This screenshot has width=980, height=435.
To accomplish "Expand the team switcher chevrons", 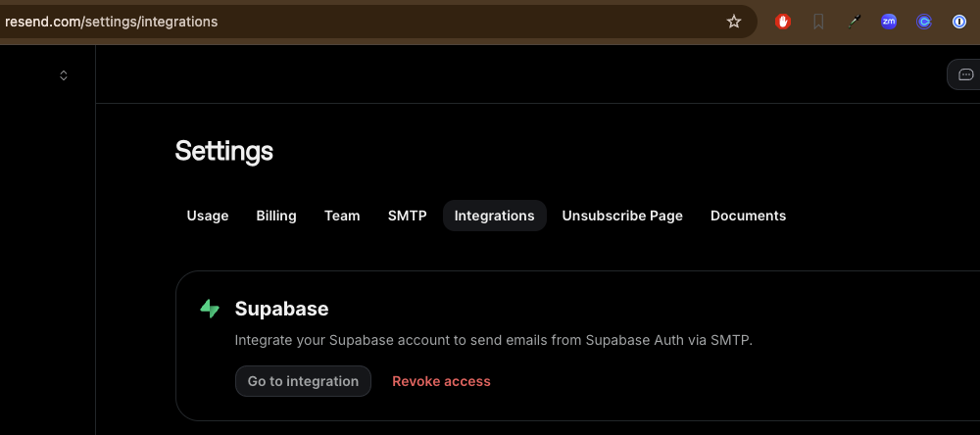I will [63, 75].
